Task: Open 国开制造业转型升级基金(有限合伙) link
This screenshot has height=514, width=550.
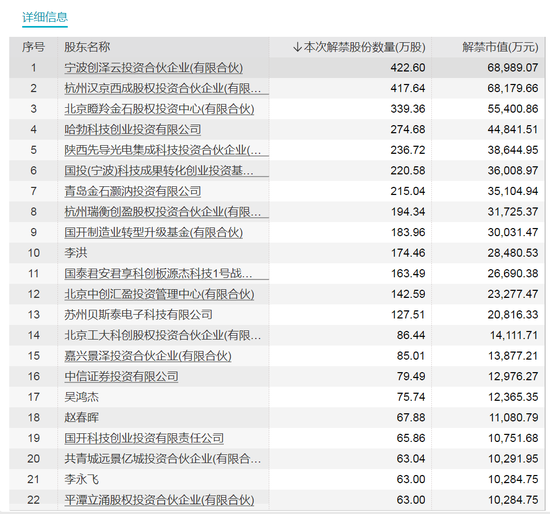Action: click(154, 232)
